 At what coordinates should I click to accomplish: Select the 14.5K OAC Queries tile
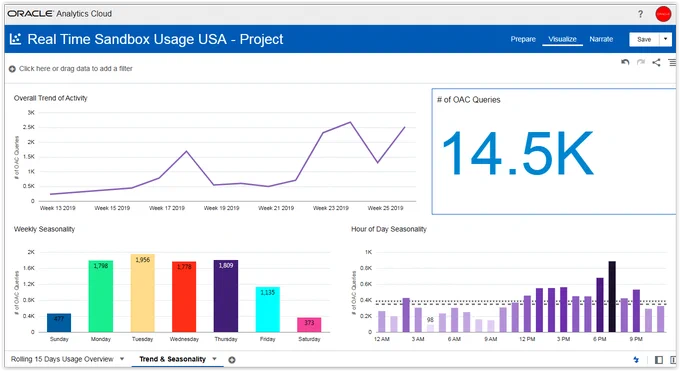click(x=553, y=151)
